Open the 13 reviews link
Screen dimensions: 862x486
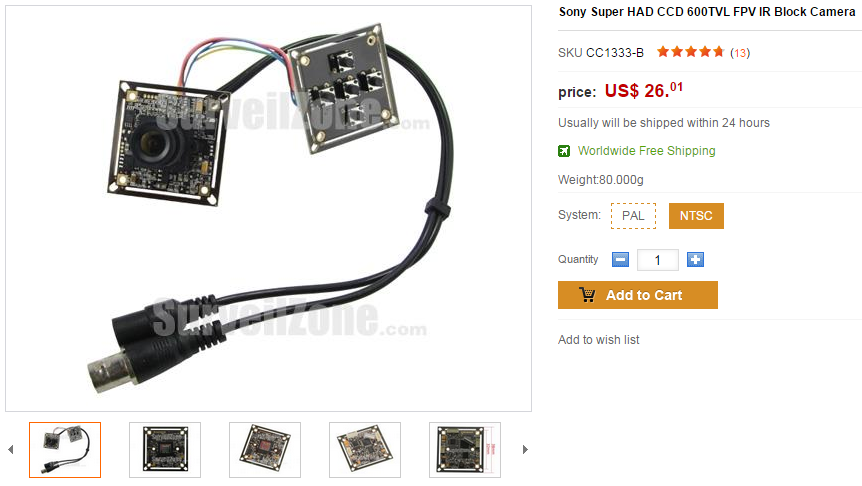point(740,53)
